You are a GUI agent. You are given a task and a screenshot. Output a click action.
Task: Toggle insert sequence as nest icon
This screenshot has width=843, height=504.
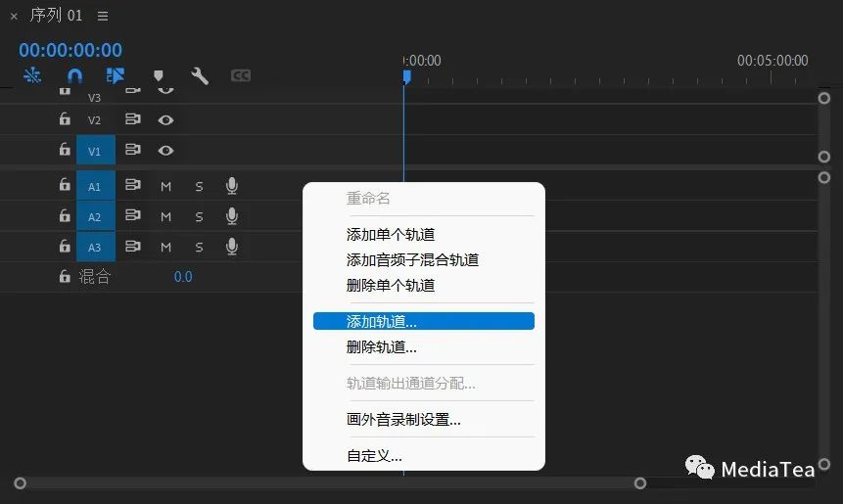tap(32, 75)
